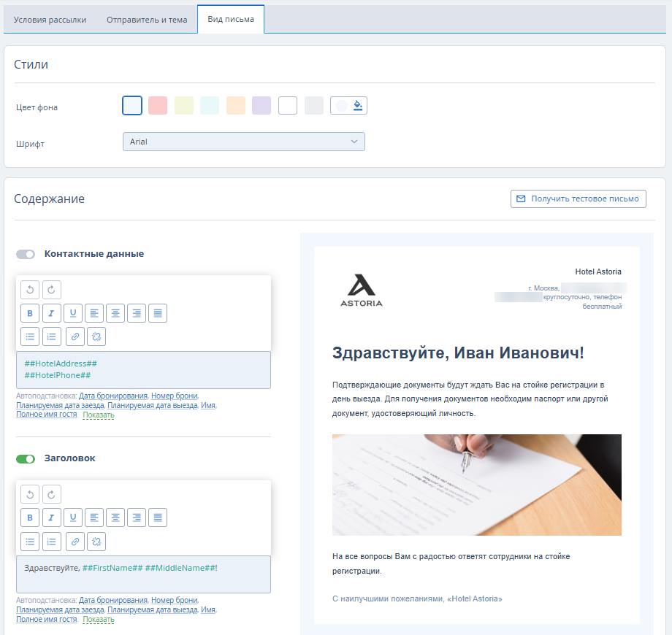
Task: Toggle bold in Контактные данные editor
Action: [30, 313]
